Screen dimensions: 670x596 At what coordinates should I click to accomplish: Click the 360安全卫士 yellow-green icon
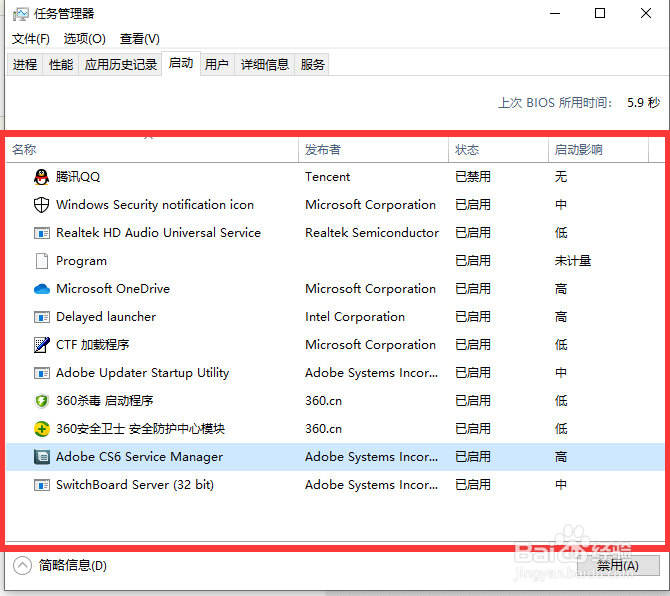tap(41, 429)
